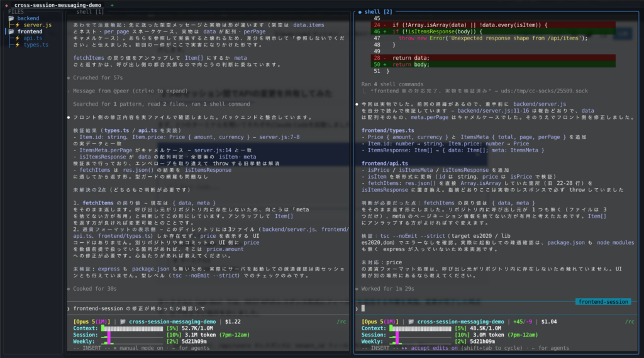Click the project name in shell 1's status line
Screen dimensions: 644x358
(x=172, y=322)
